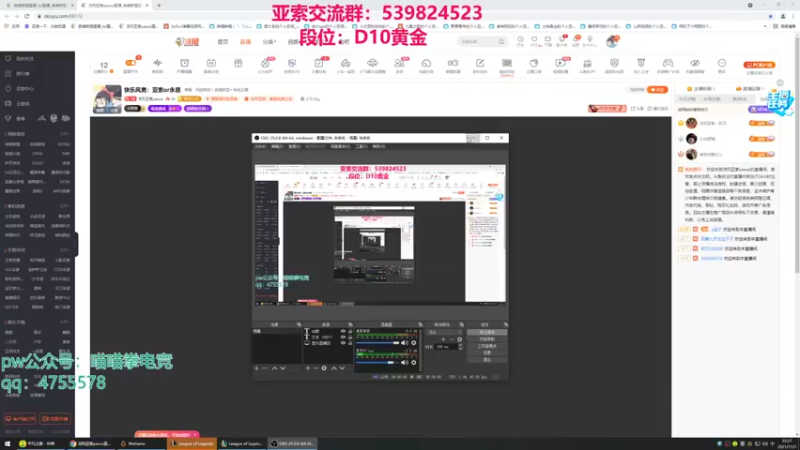Move the selected scene up in OBS

click(x=274, y=368)
